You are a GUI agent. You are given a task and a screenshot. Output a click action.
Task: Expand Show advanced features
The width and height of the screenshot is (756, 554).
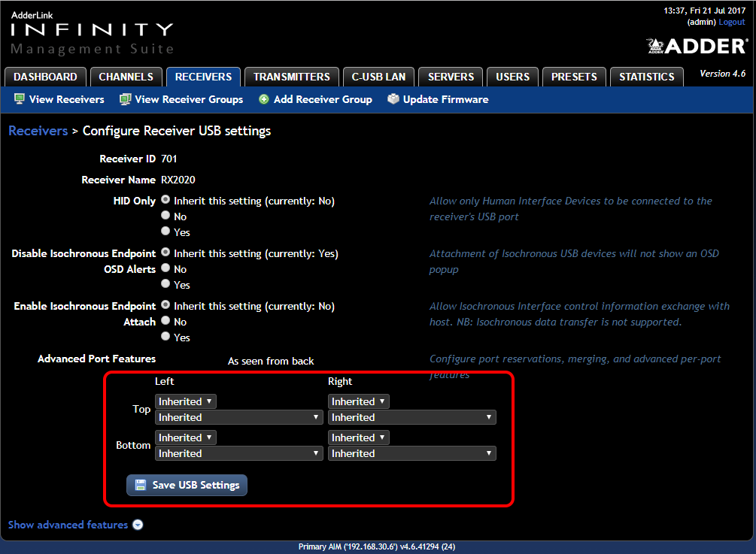point(68,525)
